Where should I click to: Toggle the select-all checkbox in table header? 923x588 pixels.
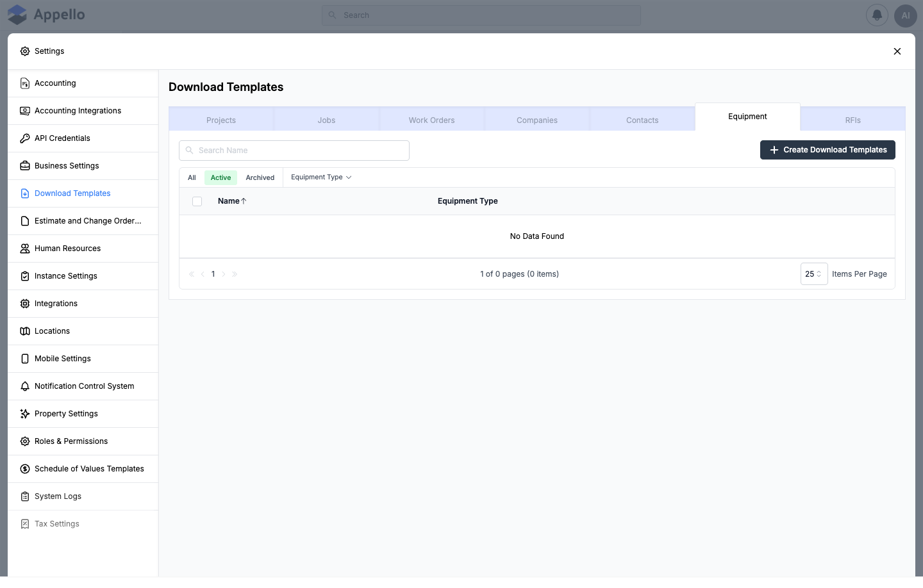197,201
